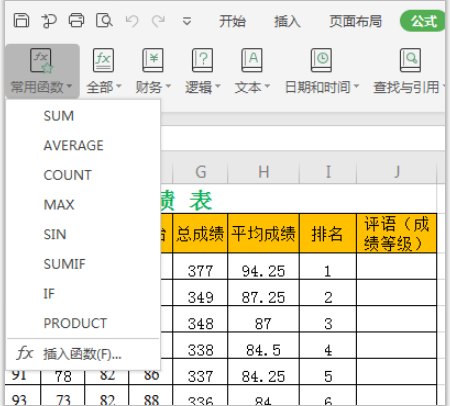Choose AVERAGE from the function list

[83, 146]
